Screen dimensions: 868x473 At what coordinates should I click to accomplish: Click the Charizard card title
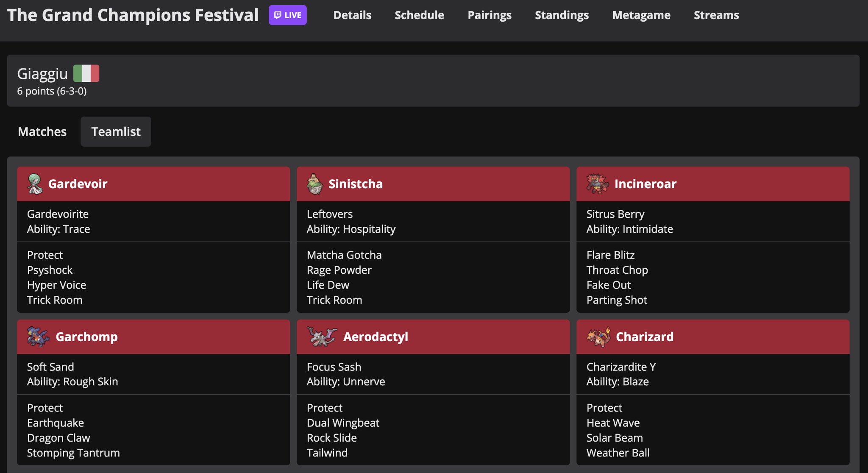645,337
